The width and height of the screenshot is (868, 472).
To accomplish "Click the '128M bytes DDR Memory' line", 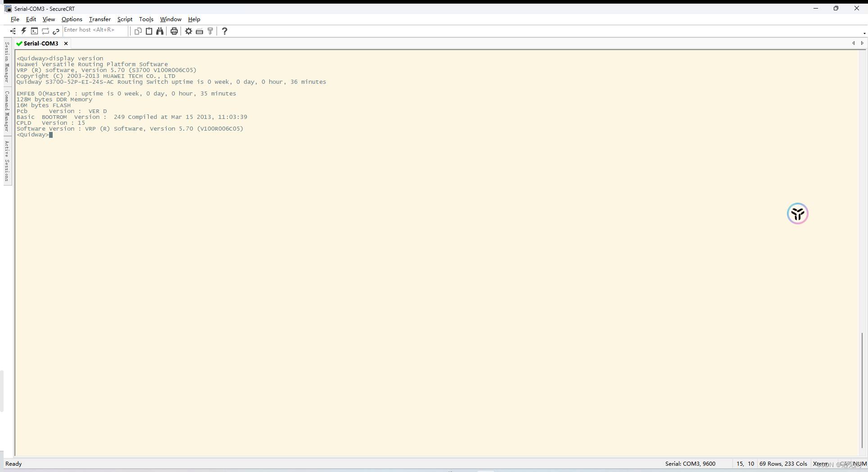I will [54, 100].
